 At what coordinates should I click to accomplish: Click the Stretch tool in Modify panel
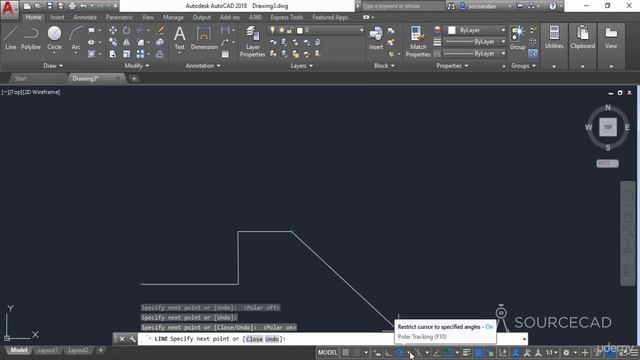[113, 54]
